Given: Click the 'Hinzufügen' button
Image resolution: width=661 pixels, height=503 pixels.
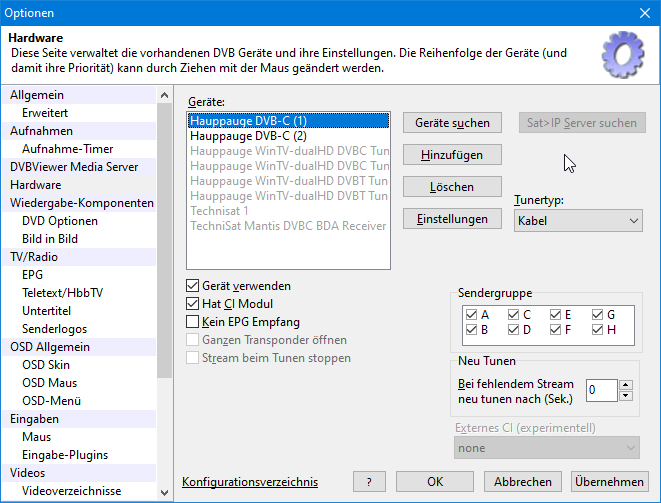Looking at the screenshot, I should click(x=452, y=155).
